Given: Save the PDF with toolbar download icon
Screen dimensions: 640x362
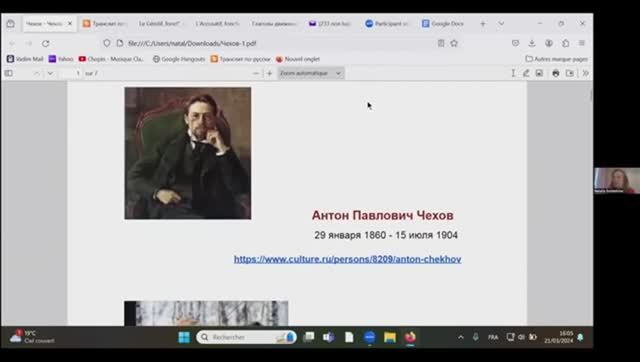Looking at the screenshot, I should click(570, 73).
